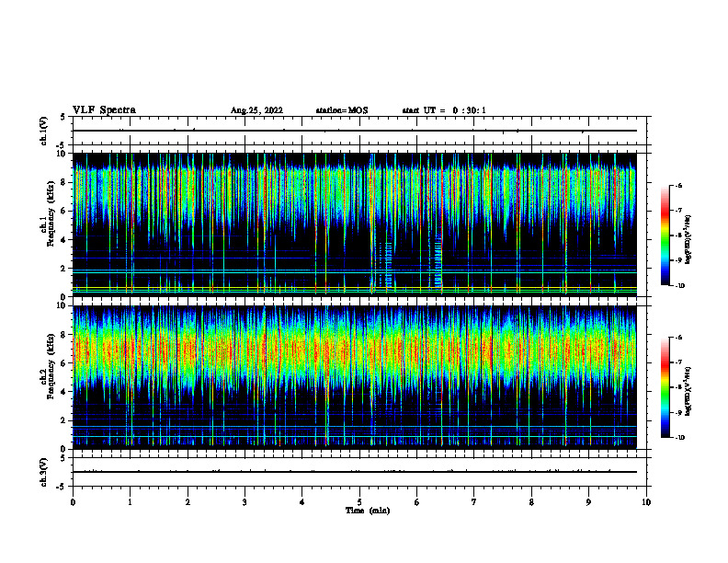This screenshot has width=728, height=563.
Task: Click the '-8' tick on ch.2 color bar
Action: click(x=678, y=387)
